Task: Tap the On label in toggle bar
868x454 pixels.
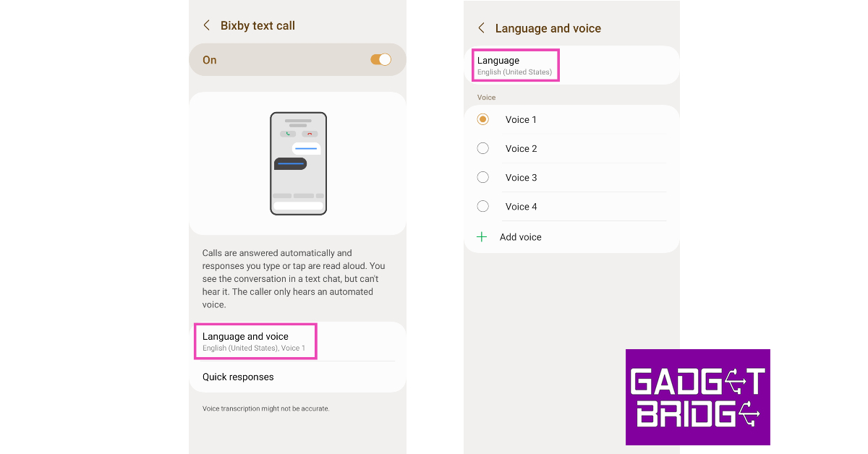Action: [210, 60]
